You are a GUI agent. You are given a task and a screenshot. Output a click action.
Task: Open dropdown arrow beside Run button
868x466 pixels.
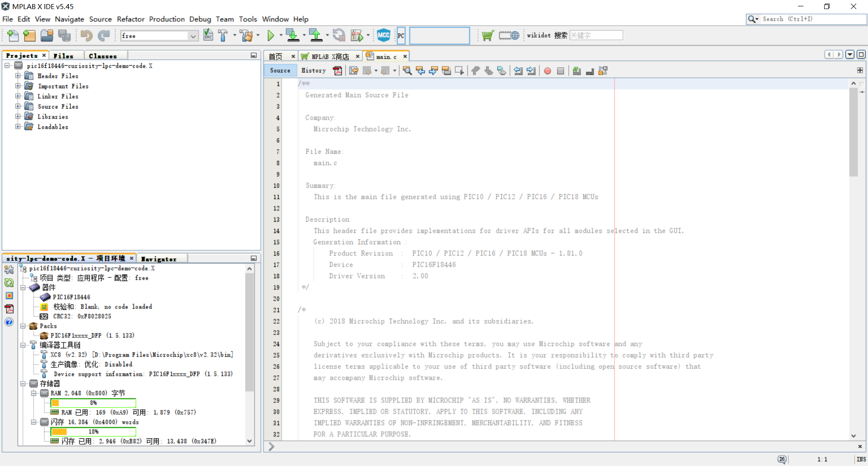point(281,35)
